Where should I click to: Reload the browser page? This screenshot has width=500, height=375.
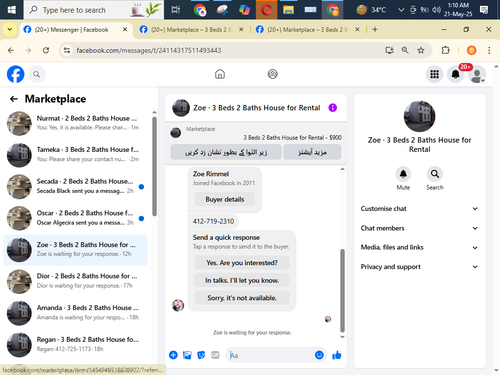pos(46,50)
